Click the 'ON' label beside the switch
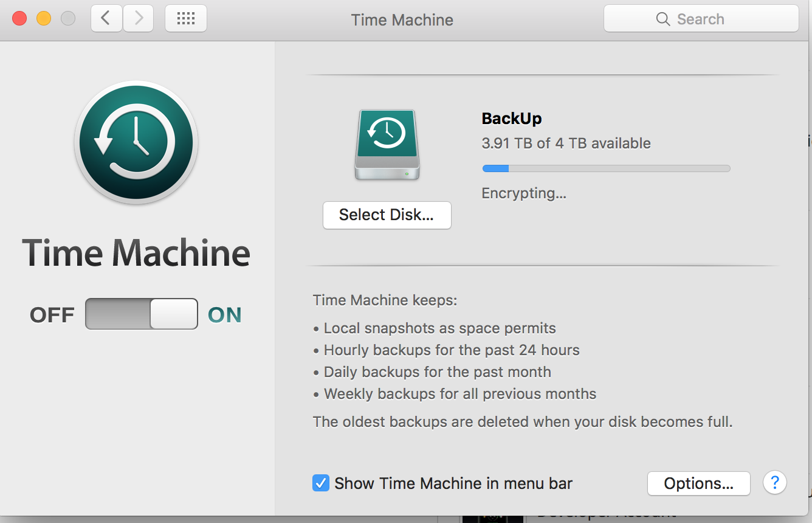Screen dimensions: 812x523 225,315
